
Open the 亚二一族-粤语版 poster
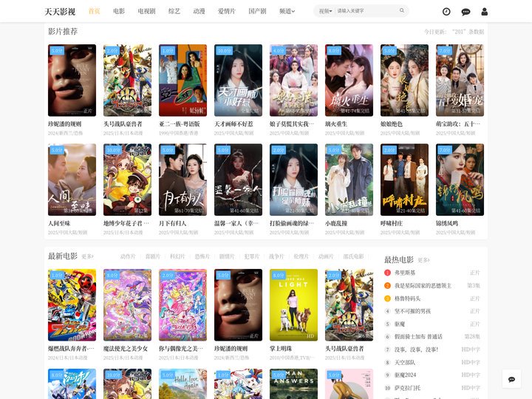click(183, 81)
